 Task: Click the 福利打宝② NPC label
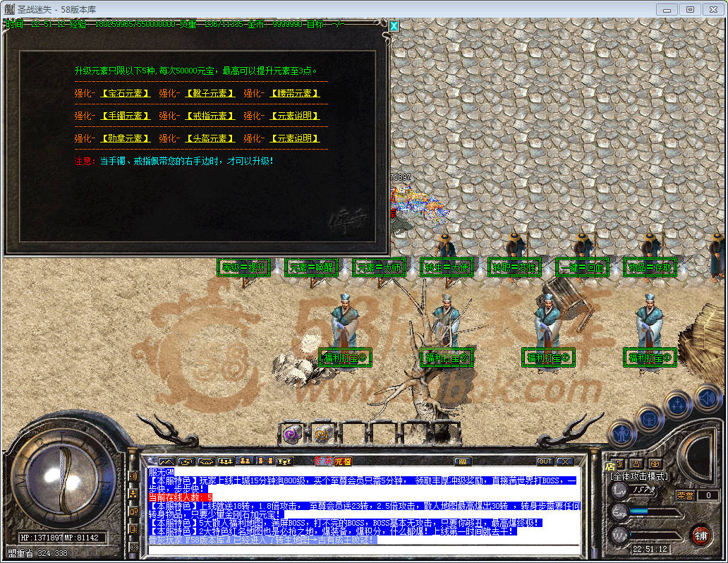click(x=548, y=358)
